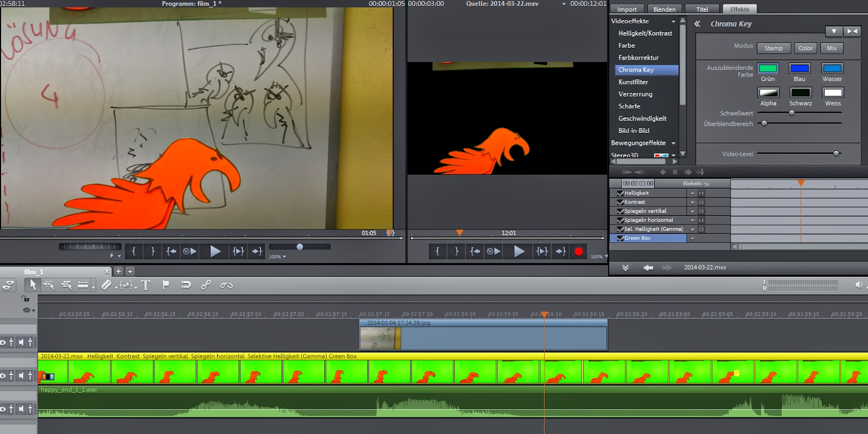Select the film_1 timeline tab
The image size is (868, 434).
(34, 272)
